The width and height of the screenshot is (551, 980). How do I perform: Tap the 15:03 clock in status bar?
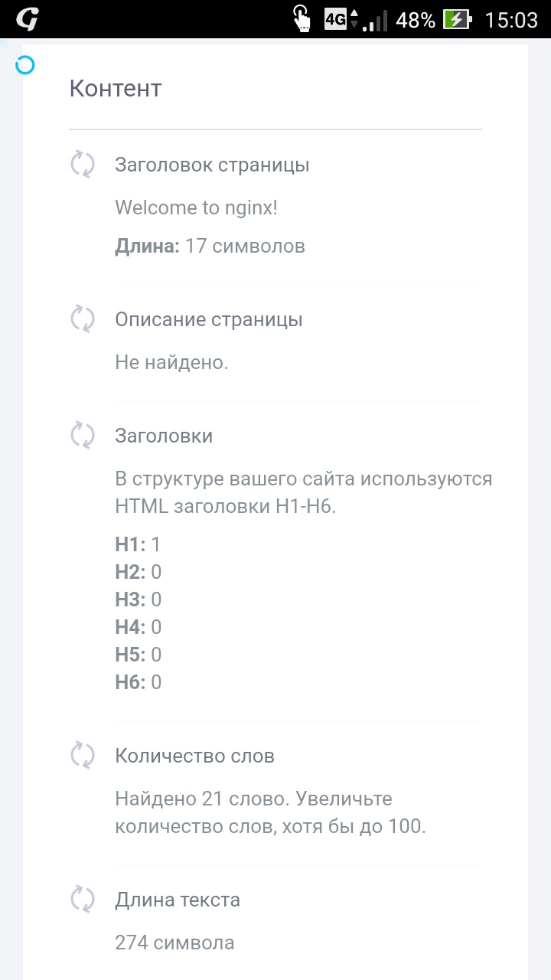point(511,19)
